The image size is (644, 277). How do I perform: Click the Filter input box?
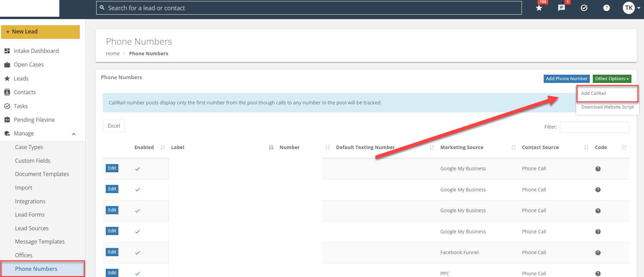tap(595, 127)
